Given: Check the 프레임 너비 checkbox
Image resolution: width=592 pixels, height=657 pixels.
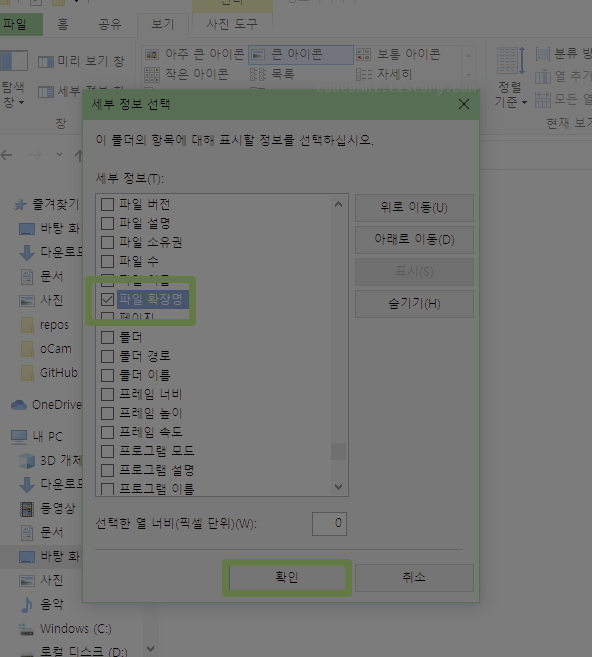Looking at the screenshot, I should (107, 394).
